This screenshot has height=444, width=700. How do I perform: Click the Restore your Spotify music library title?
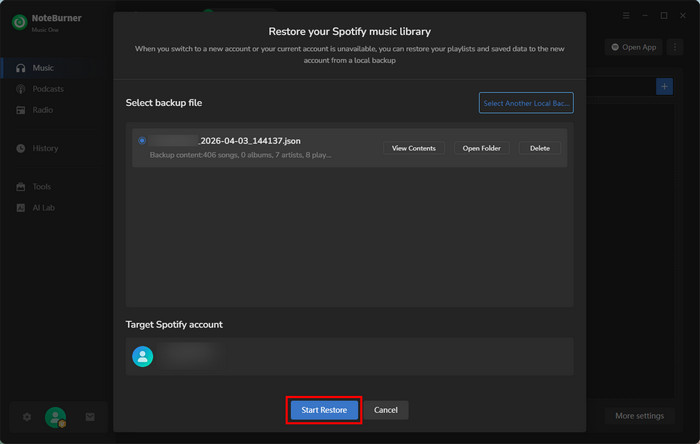[x=350, y=32]
